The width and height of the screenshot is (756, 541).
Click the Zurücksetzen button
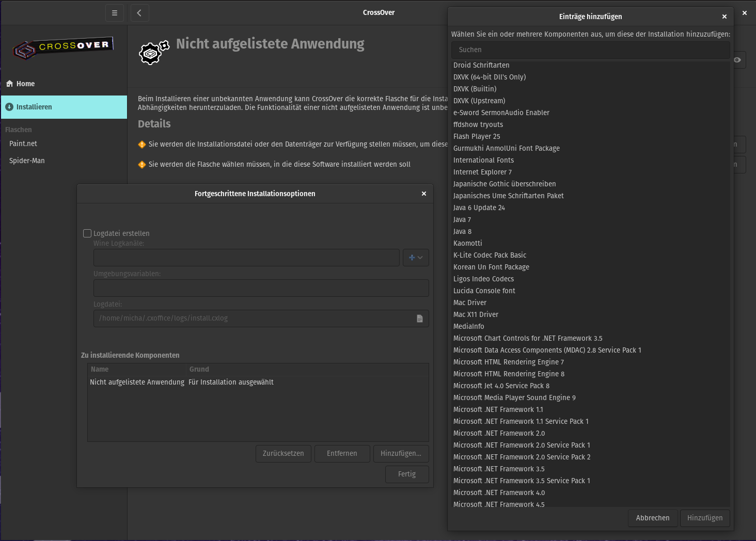point(283,453)
